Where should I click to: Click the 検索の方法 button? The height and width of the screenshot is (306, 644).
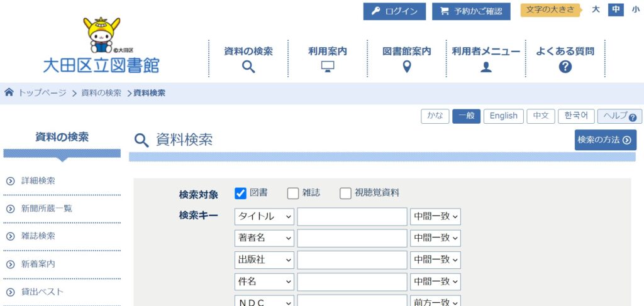point(605,140)
